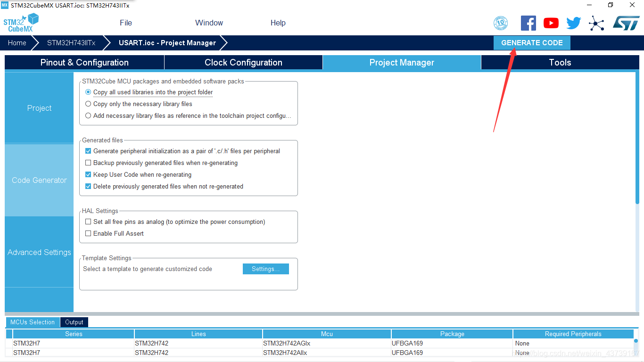The width and height of the screenshot is (644, 362).
Task: Enable Set all free pins as analog
Action: pyautogui.click(x=88, y=222)
